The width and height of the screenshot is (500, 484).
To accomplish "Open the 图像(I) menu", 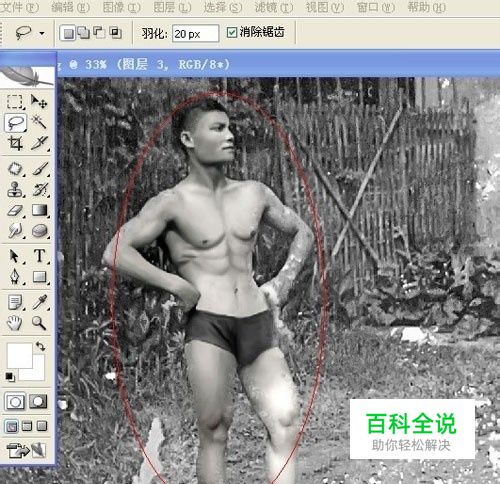I will coord(121,7).
